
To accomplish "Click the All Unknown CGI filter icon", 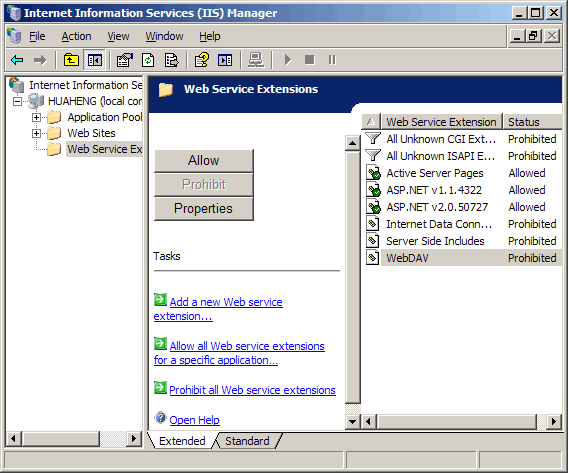I will (x=373, y=139).
